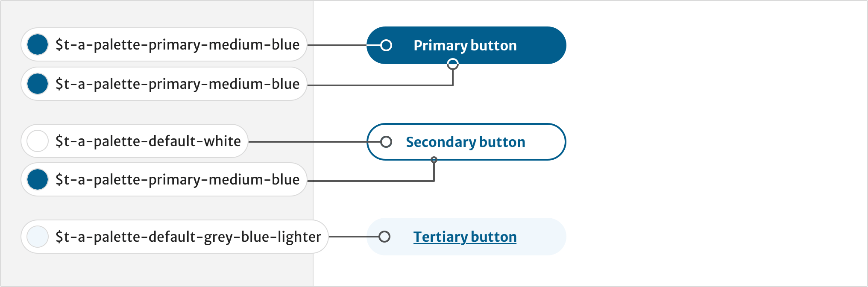Pick the white swatch of default-white token

38,141
